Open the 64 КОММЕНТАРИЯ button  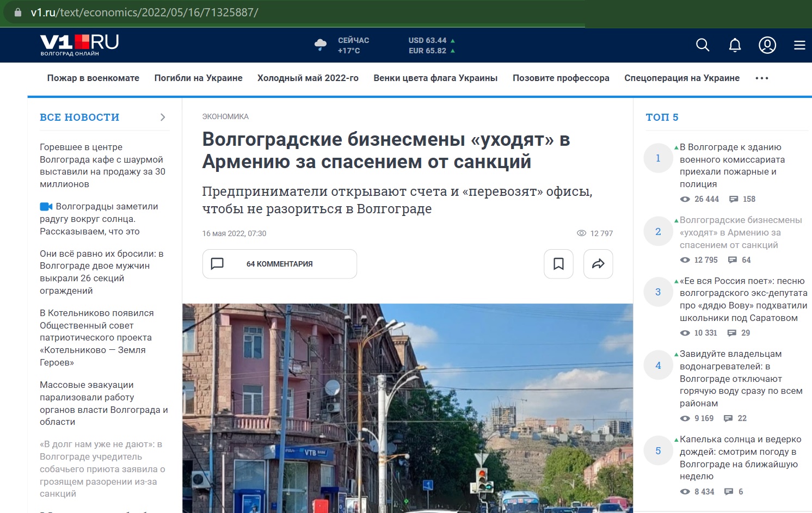click(x=279, y=264)
